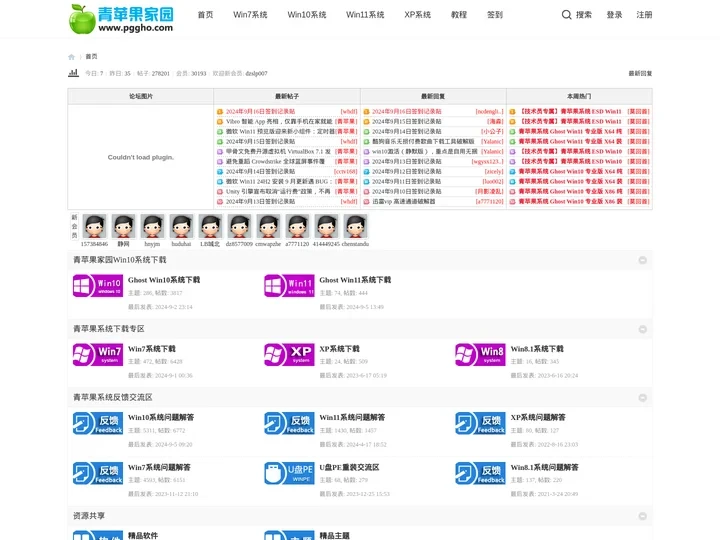Open the 迅雷vip 高速通道破解器 reply thread

403,202
